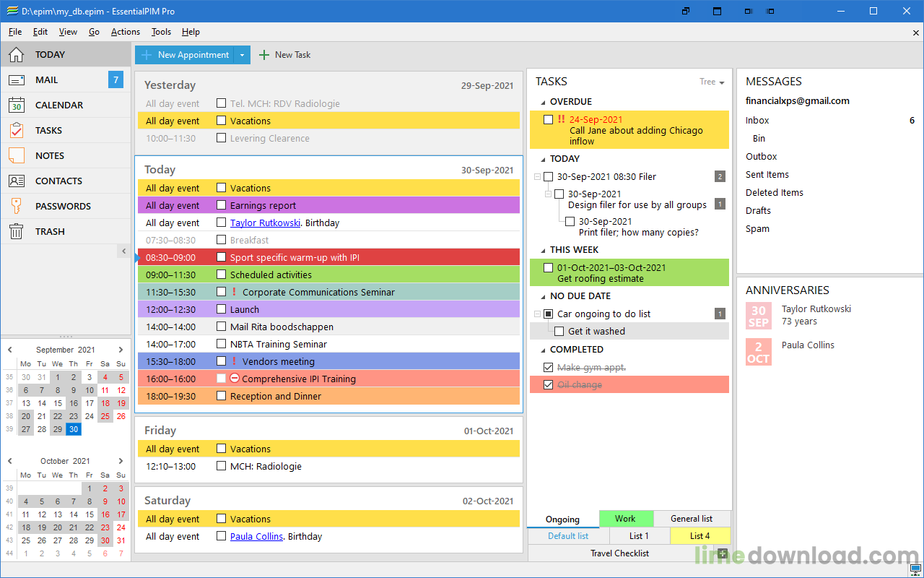Collapse the OVERDUE tasks group

[x=541, y=102]
